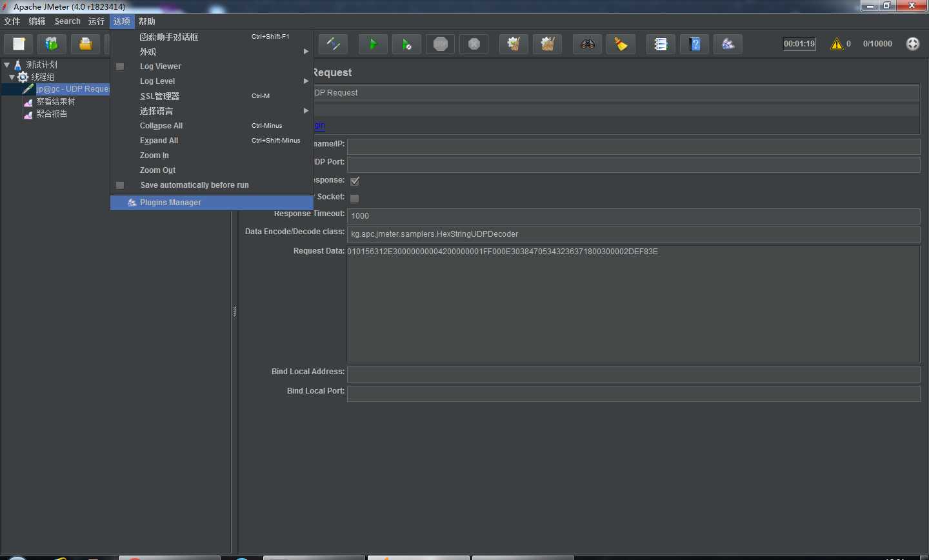
Task: Collapse the 测试计划 tree node
Action: [6, 65]
